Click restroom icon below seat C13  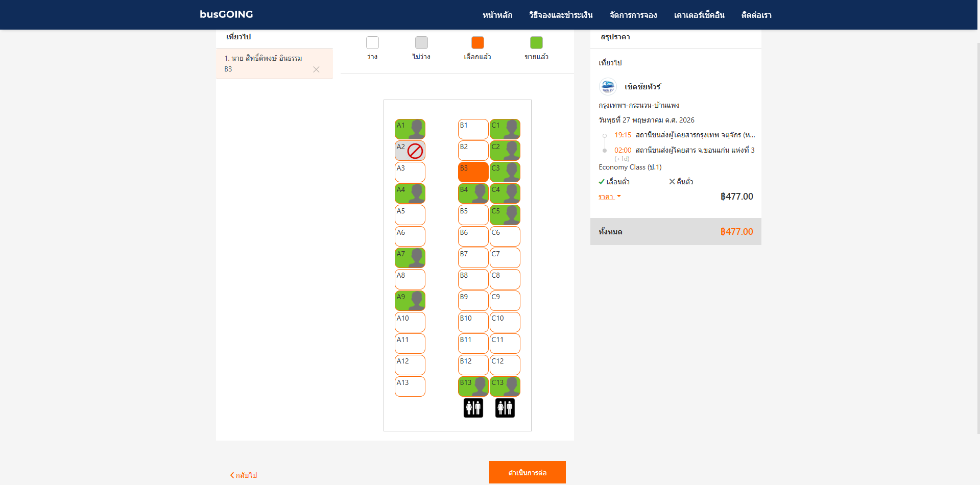click(505, 408)
